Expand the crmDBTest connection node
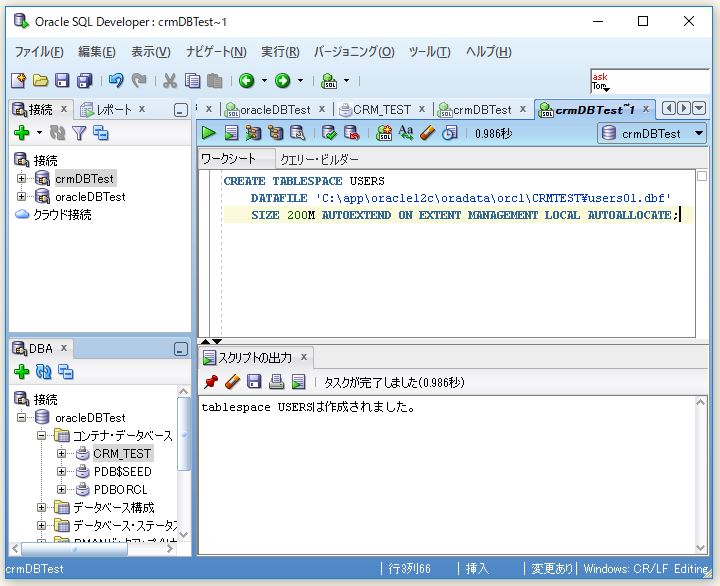The width and height of the screenshot is (720, 586). click(21, 178)
